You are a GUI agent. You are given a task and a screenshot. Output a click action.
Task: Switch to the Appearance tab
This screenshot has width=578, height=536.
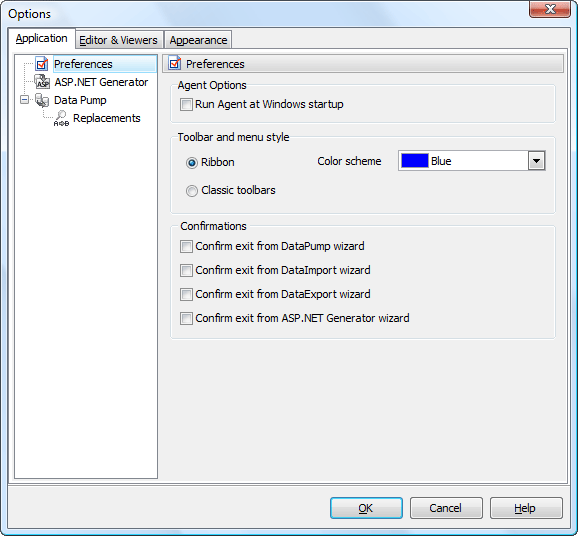pos(198,40)
